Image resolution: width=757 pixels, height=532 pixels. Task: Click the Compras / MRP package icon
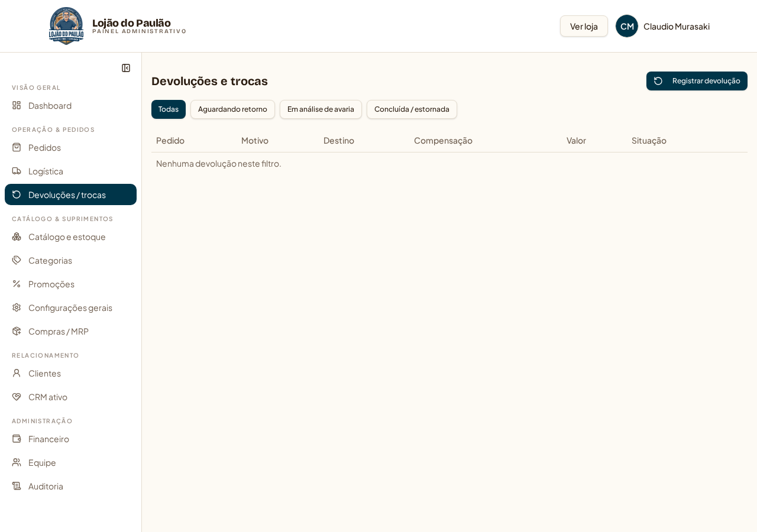(17, 331)
